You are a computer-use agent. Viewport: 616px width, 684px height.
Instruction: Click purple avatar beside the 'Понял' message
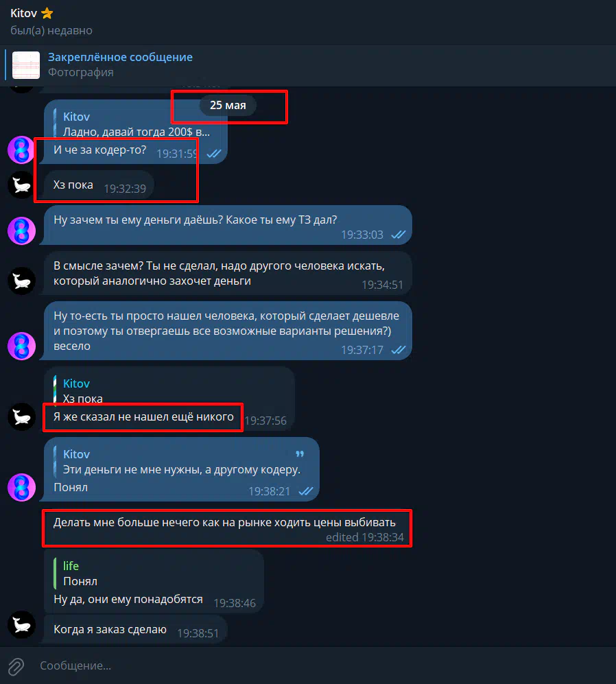21,487
